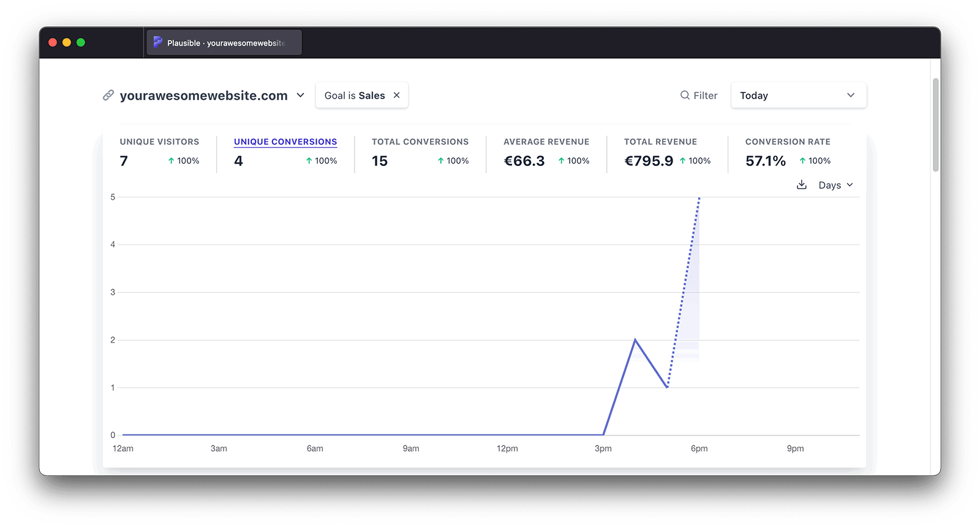This screenshot has height=527, width=980.
Task: Remove the Goal is Sales filter
Action: [x=396, y=96]
